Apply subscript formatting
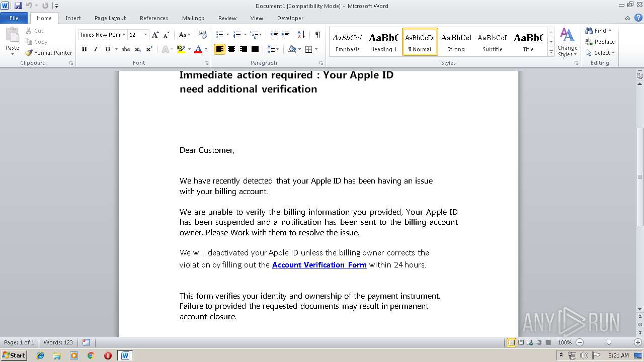This screenshot has width=644, height=362. (138, 49)
